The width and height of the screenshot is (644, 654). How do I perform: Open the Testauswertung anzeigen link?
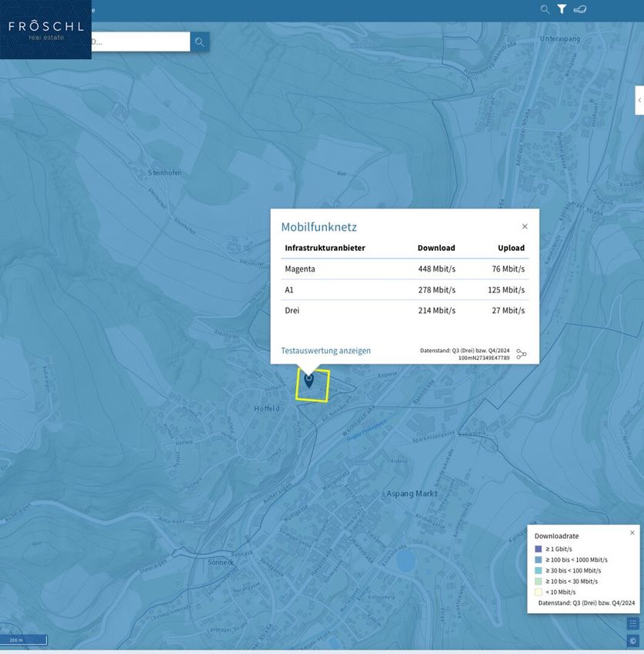[325, 351]
